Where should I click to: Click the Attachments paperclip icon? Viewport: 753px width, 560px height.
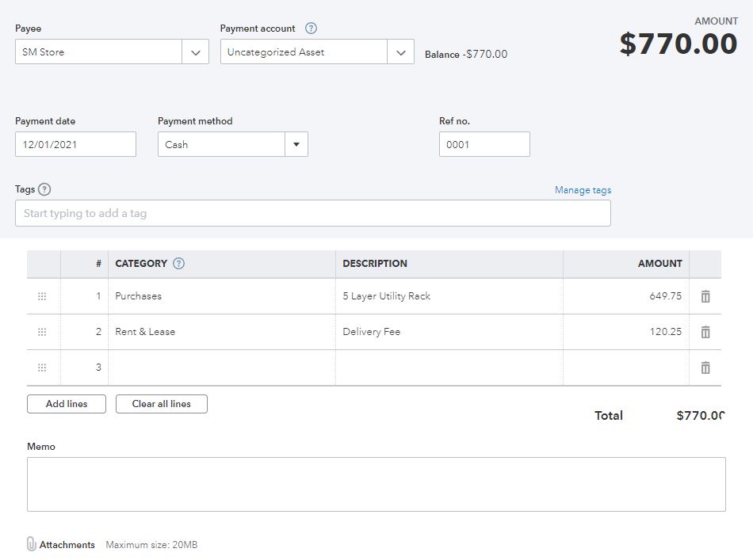(x=32, y=544)
